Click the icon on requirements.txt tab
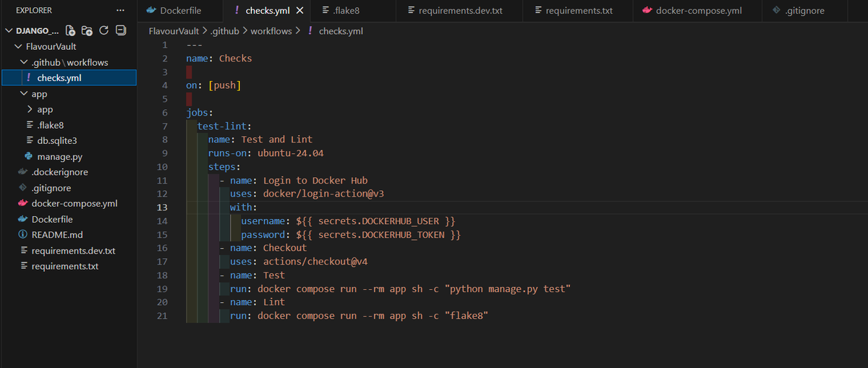This screenshot has width=868, height=368. point(537,11)
